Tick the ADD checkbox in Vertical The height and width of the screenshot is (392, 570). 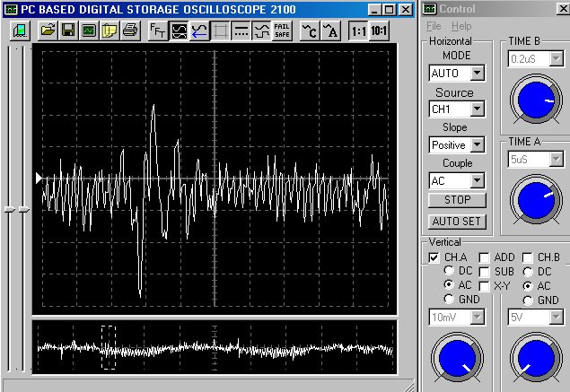pyautogui.click(x=484, y=257)
